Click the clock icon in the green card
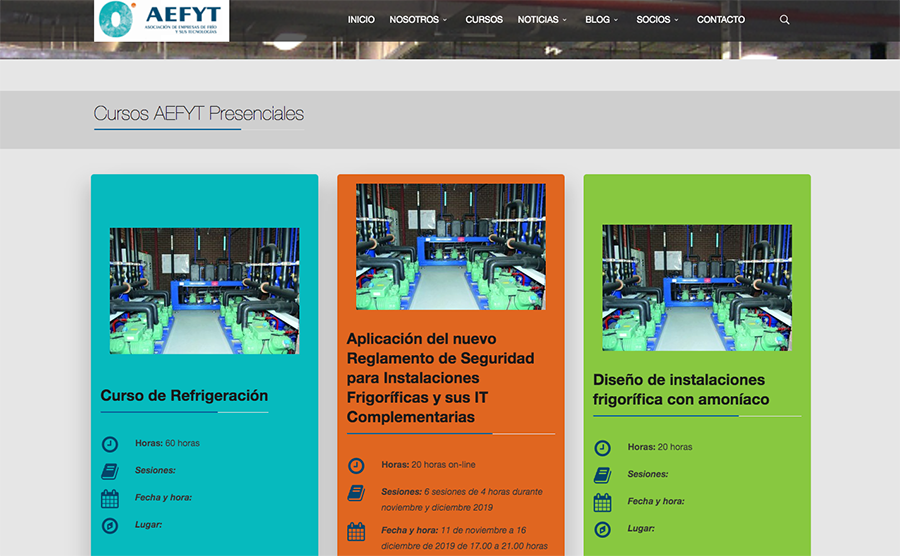Viewport: 900px width, 556px height. (x=602, y=448)
